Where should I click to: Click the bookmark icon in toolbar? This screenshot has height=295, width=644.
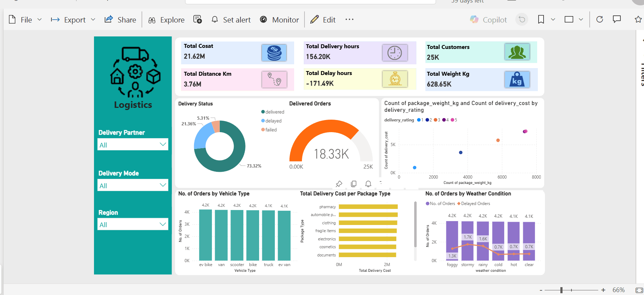(541, 19)
